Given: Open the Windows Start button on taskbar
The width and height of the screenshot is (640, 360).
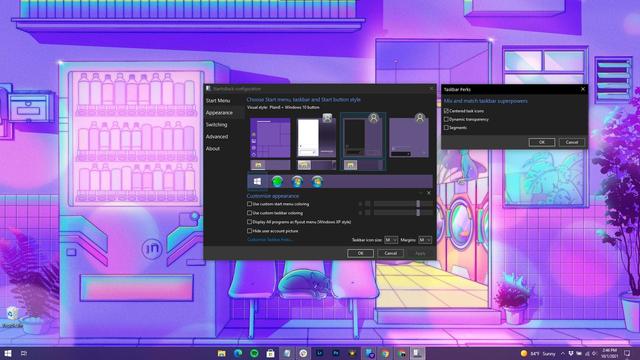Looking at the screenshot, I should click(8, 353).
